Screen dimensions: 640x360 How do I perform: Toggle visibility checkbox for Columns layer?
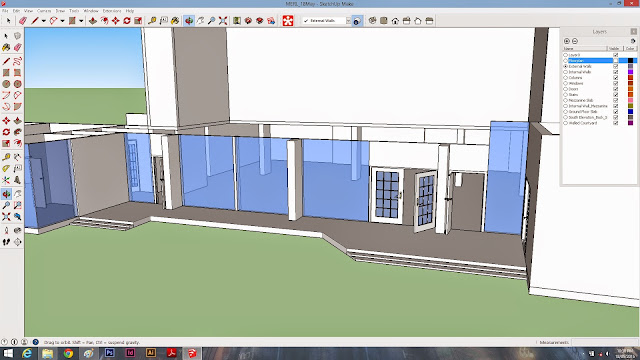tap(616, 78)
